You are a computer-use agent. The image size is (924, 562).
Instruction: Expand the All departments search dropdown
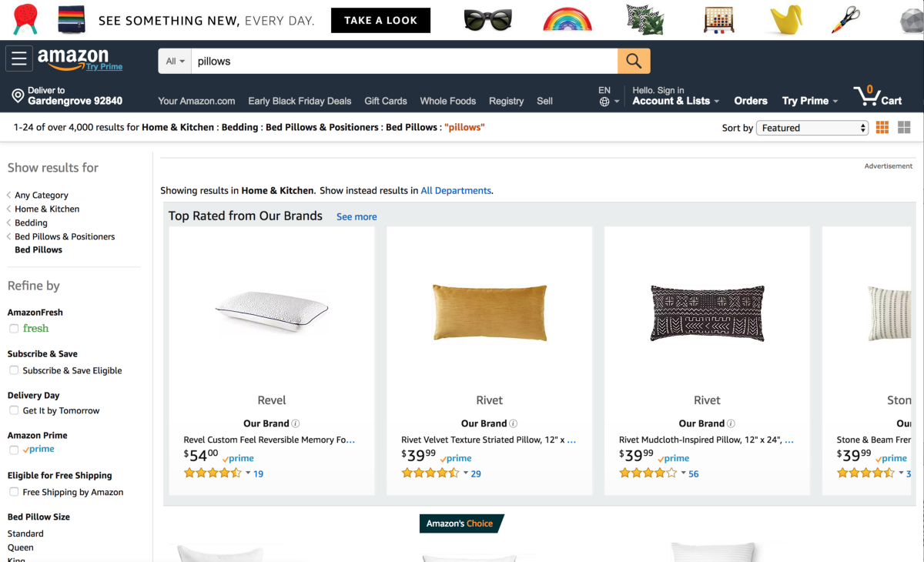[x=176, y=61]
